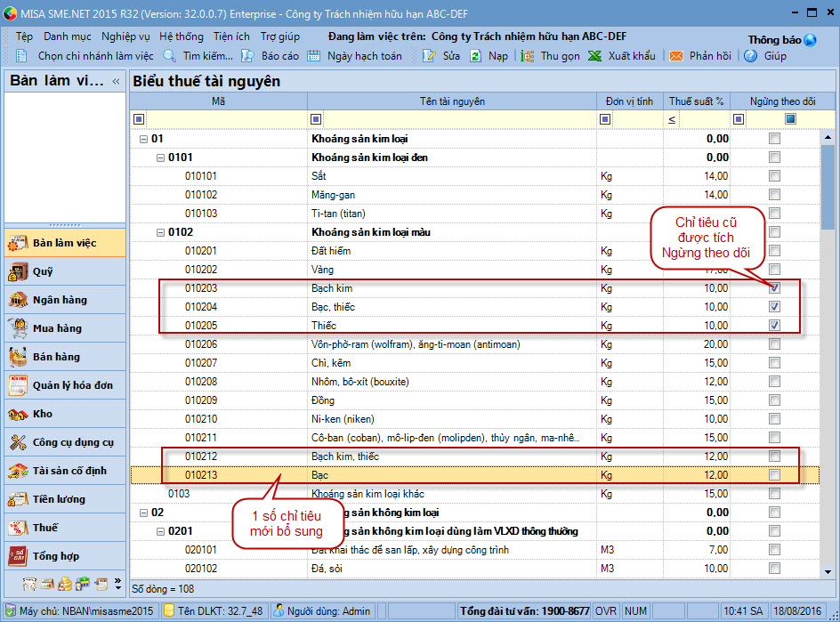The image size is (840, 622).
Task: Sort by Đơn vị tính column header
Action: (x=629, y=101)
